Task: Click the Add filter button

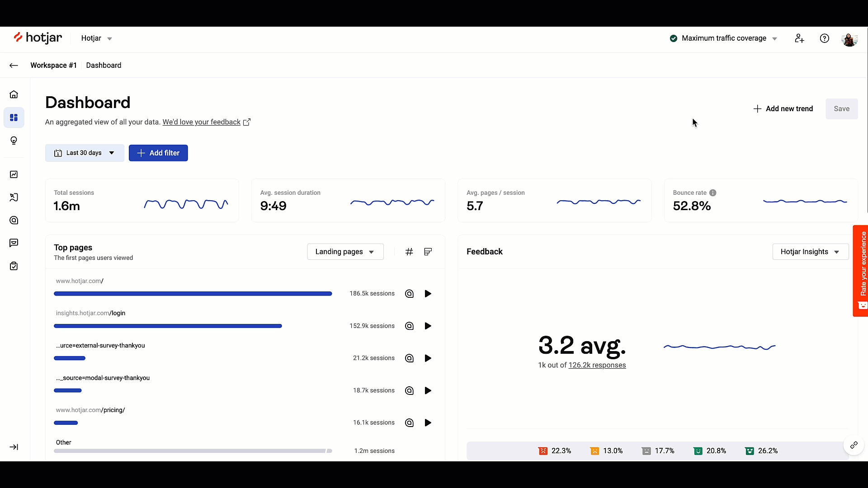Action: [x=158, y=153]
